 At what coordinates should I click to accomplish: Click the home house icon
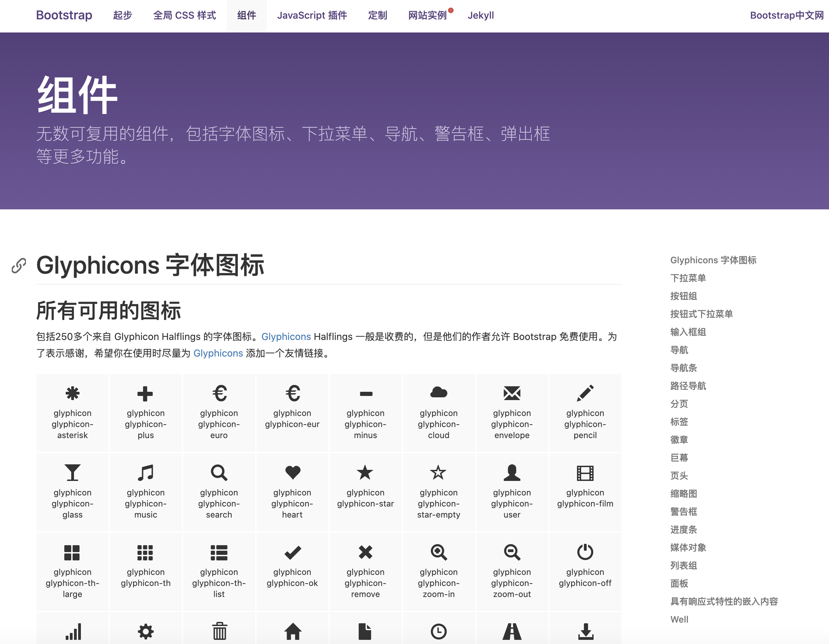coord(293,632)
